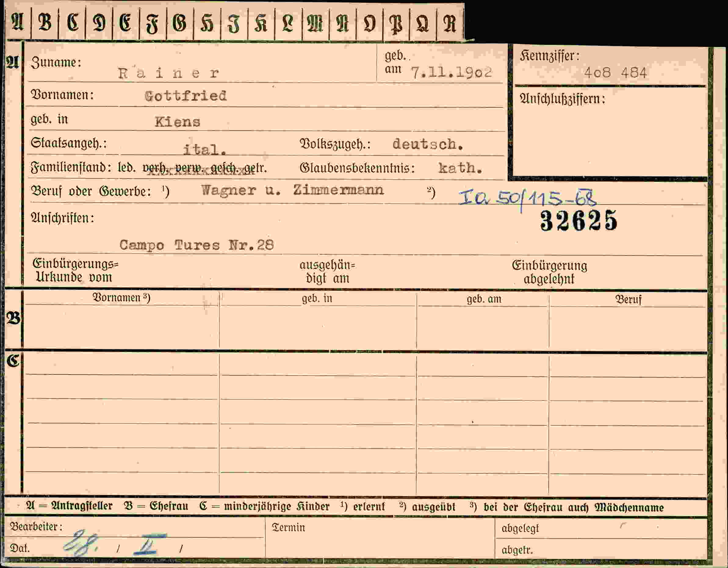The height and width of the screenshot is (568, 728).
Task: Click the 'abgetr.' label
Action: click(x=517, y=550)
